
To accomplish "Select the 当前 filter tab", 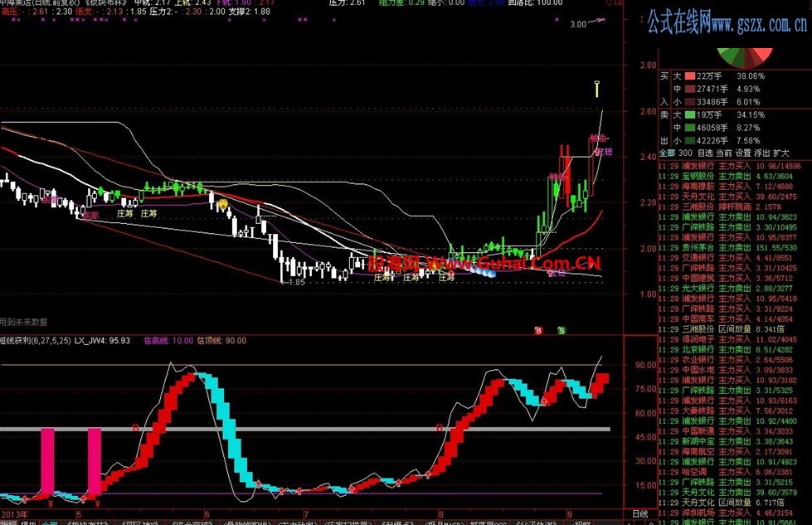I will click(724, 153).
